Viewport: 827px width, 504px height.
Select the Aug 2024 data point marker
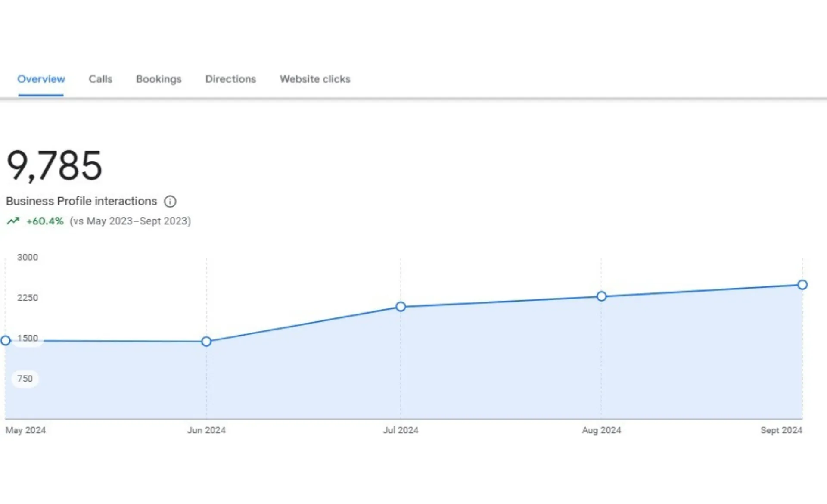click(601, 296)
